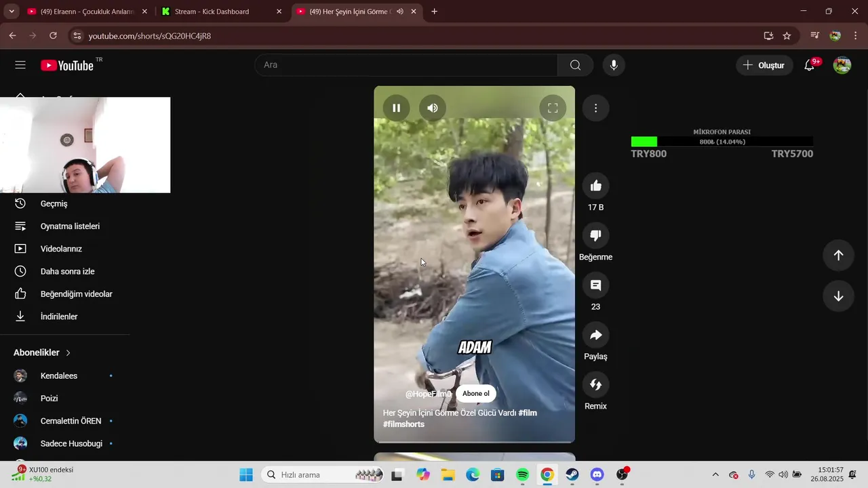Click the MİKROFON PARASI progress bar

pyautogui.click(x=722, y=142)
